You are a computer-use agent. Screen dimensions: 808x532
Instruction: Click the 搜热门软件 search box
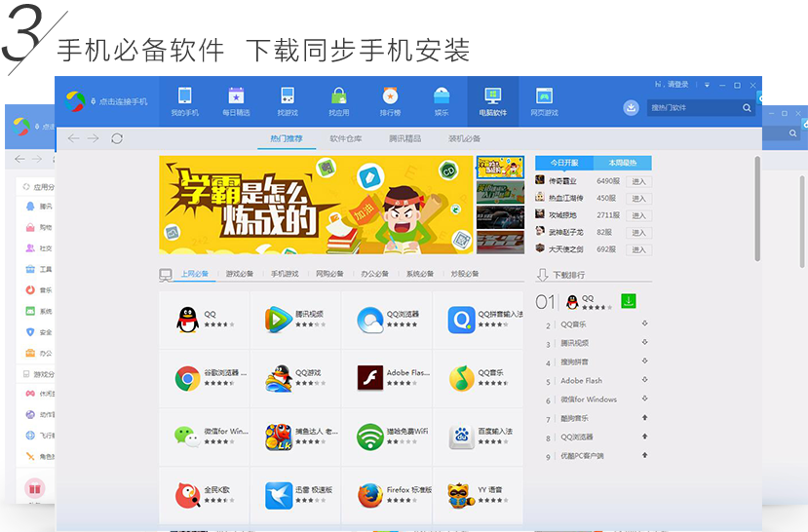tap(693, 107)
